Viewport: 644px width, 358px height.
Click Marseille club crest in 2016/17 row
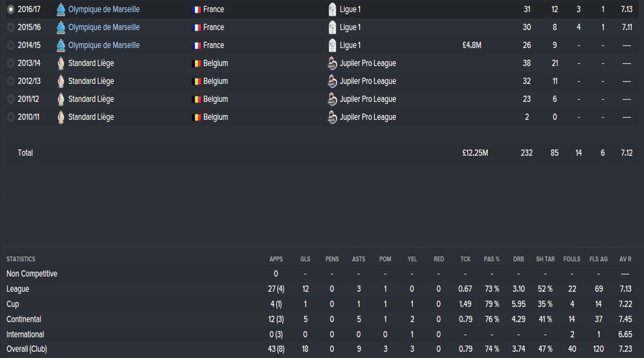[61, 9]
